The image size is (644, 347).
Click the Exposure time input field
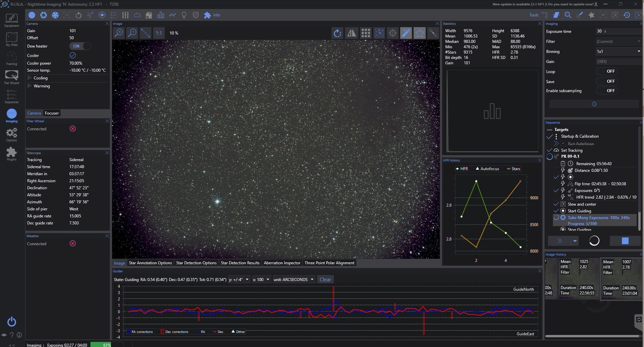coord(618,31)
